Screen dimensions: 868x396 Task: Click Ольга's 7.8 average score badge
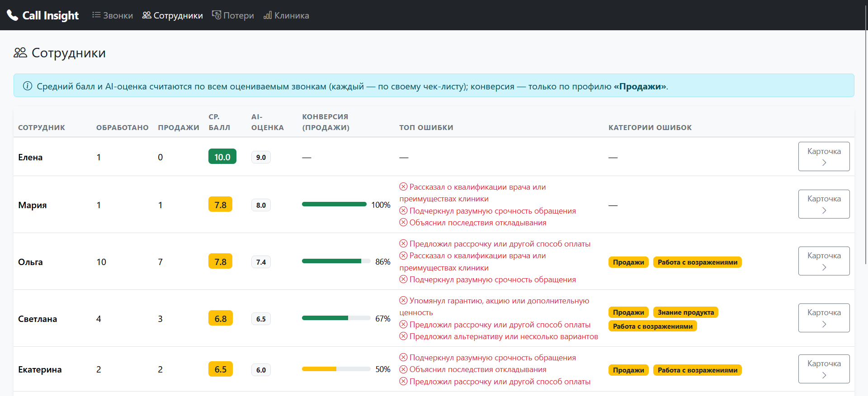(220, 261)
